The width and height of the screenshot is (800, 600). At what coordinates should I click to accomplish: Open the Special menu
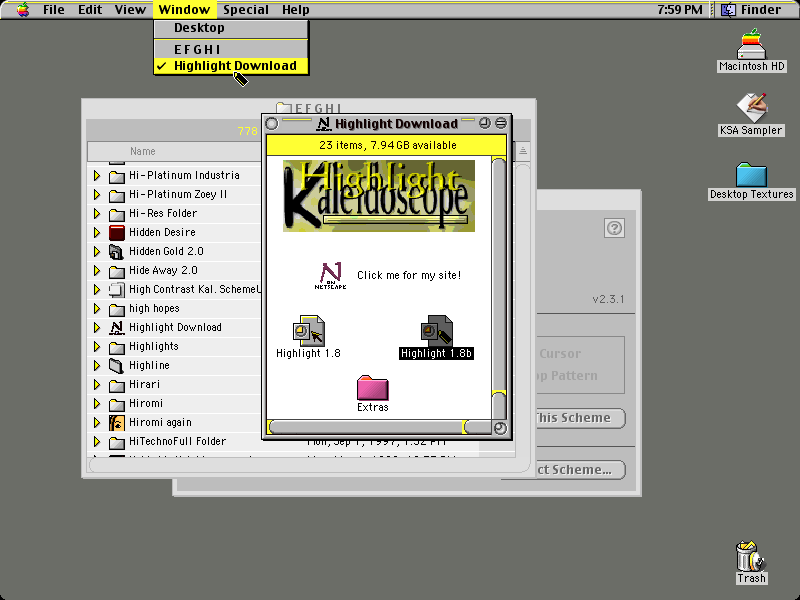click(x=246, y=10)
